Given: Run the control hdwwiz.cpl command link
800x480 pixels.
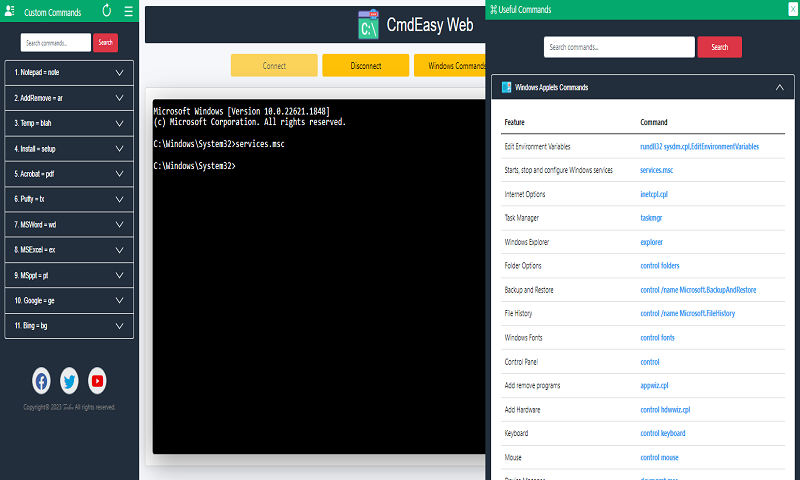Looking at the screenshot, I should click(665, 410).
